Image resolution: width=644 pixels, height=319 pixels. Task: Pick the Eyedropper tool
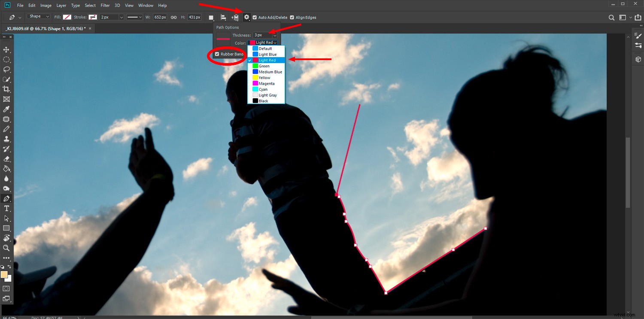[6, 109]
